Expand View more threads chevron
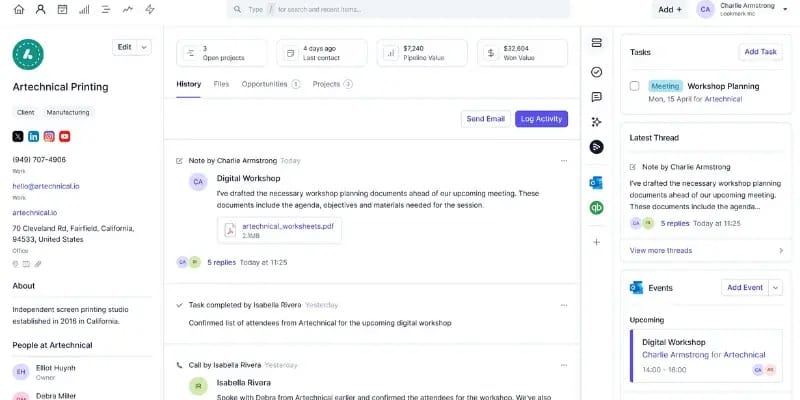 [781, 251]
